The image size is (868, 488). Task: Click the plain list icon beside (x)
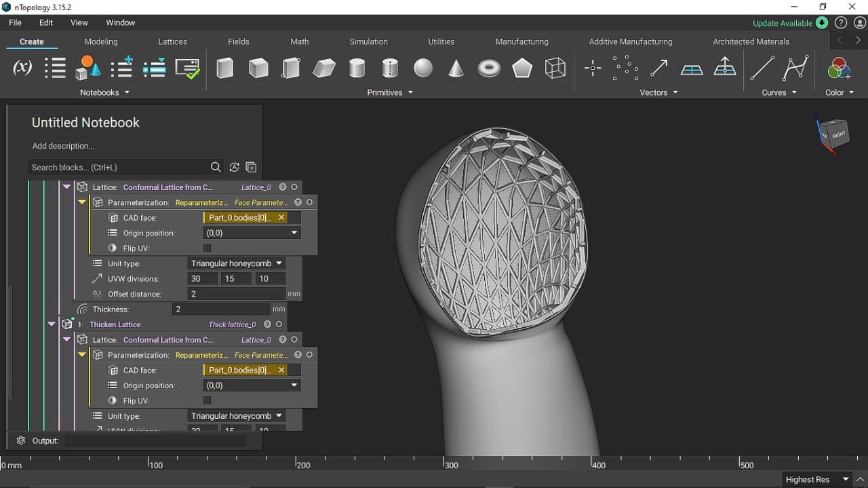[55, 68]
